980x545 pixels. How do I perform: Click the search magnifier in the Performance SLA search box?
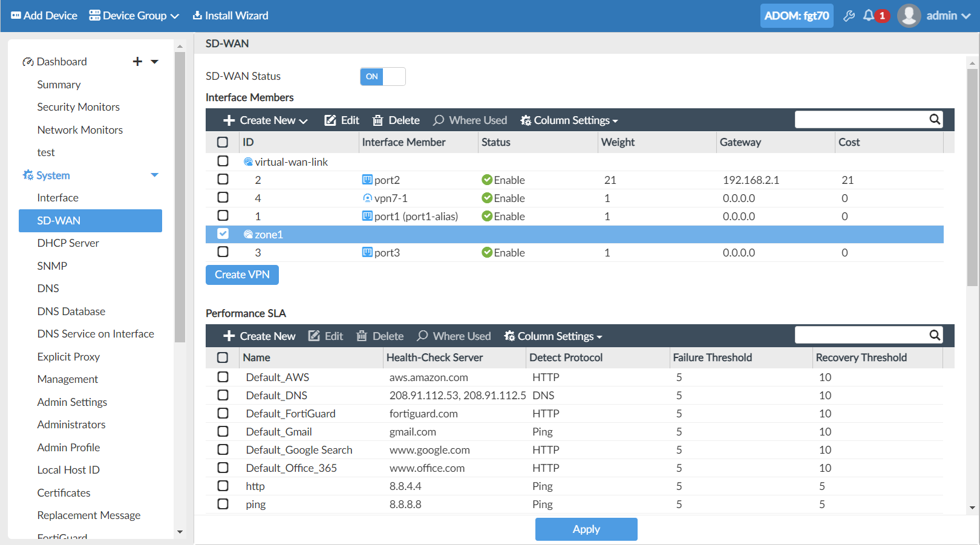(x=935, y=335)
